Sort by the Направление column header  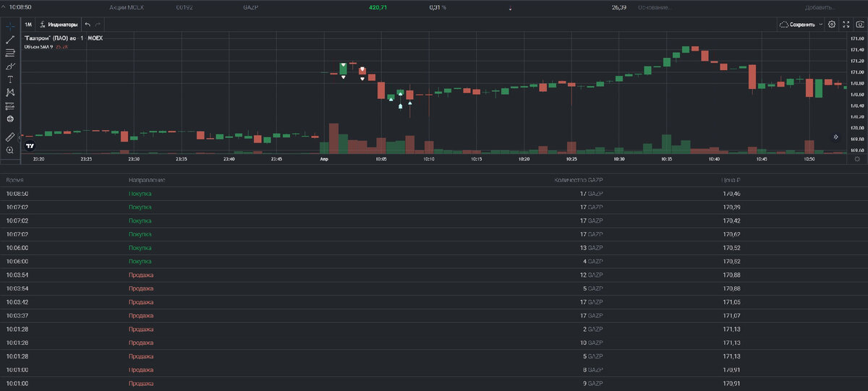pyautogui.click(x=148, y=179)
